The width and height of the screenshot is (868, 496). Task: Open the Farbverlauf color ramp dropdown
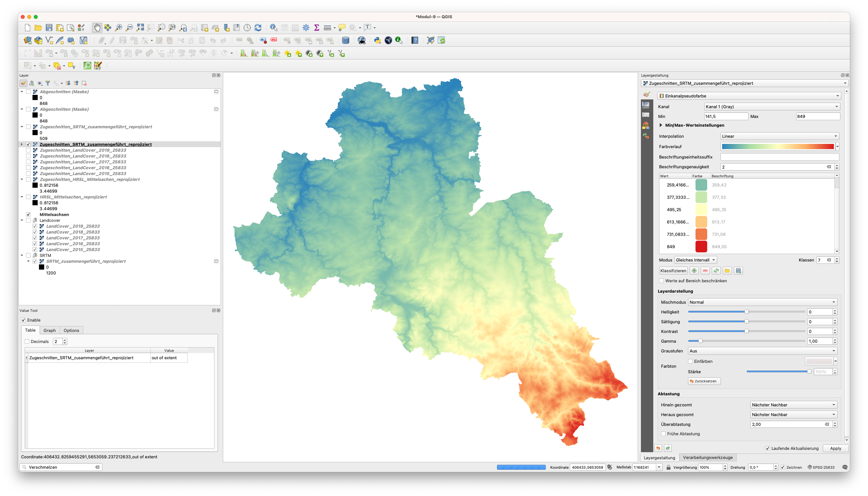click(836, 146)
